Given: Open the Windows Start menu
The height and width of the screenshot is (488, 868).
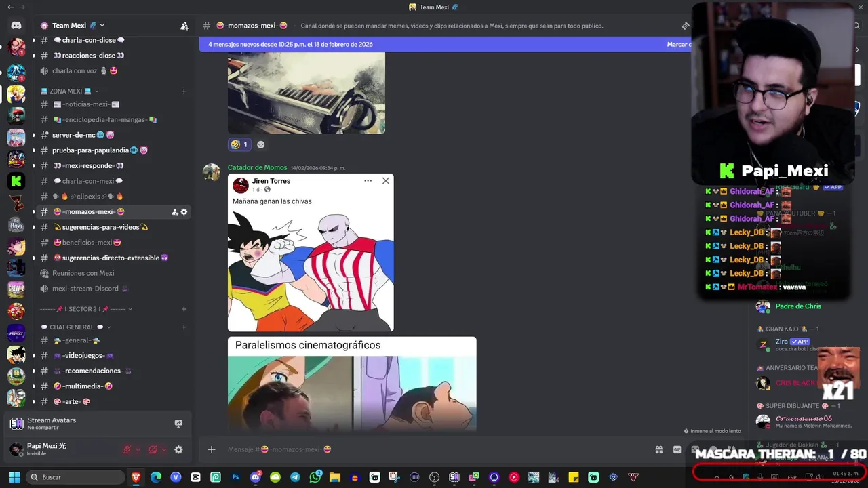Looking at the screenshot, I should pyautogui.click(x=14, y=477).
